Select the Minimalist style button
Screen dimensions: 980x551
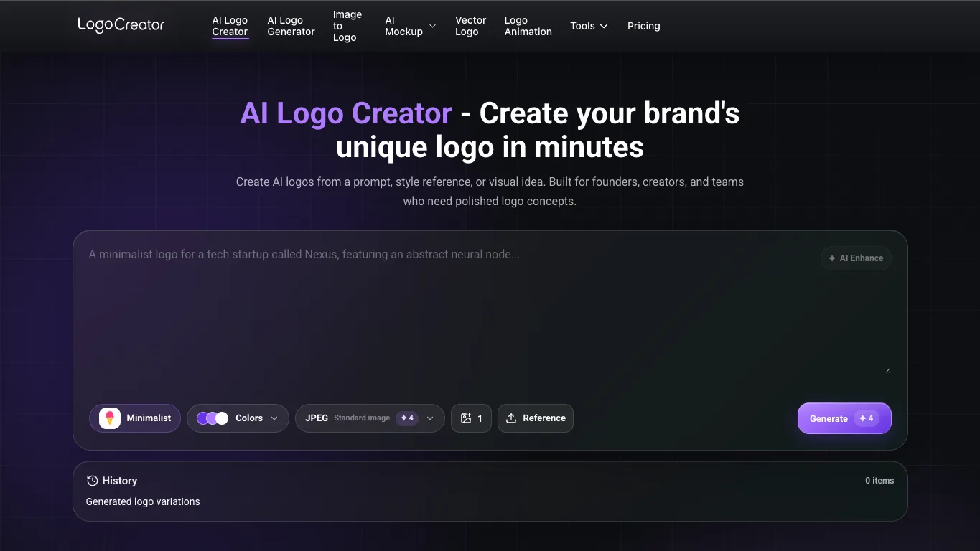(x=135, y=418)
